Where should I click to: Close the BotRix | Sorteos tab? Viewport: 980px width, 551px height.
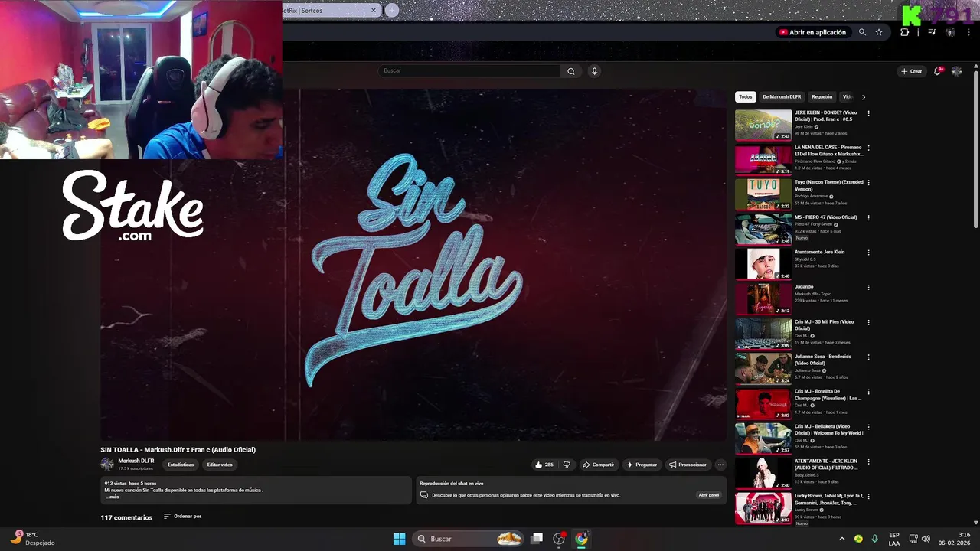click(x=374, y=10)
